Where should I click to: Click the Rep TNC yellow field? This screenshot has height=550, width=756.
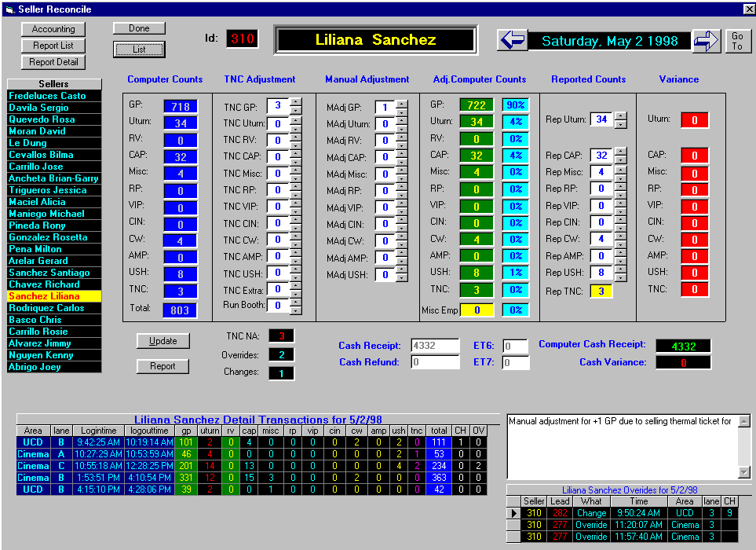[601, 291]
